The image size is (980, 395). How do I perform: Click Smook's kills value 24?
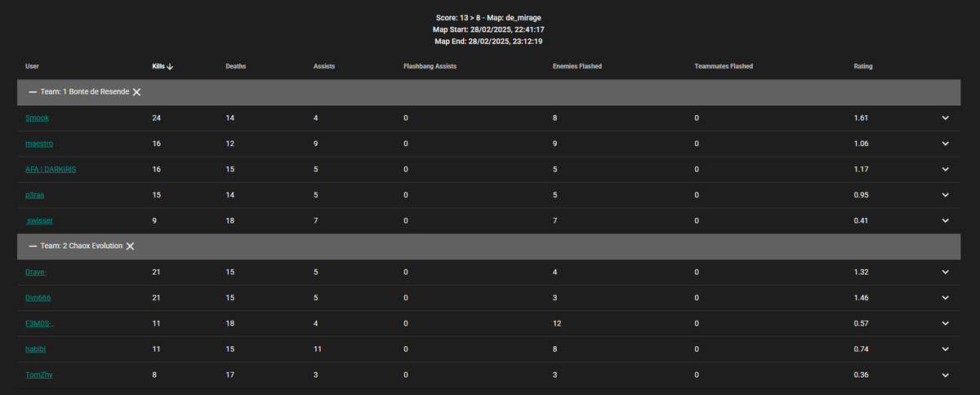(x=157, y=118)
